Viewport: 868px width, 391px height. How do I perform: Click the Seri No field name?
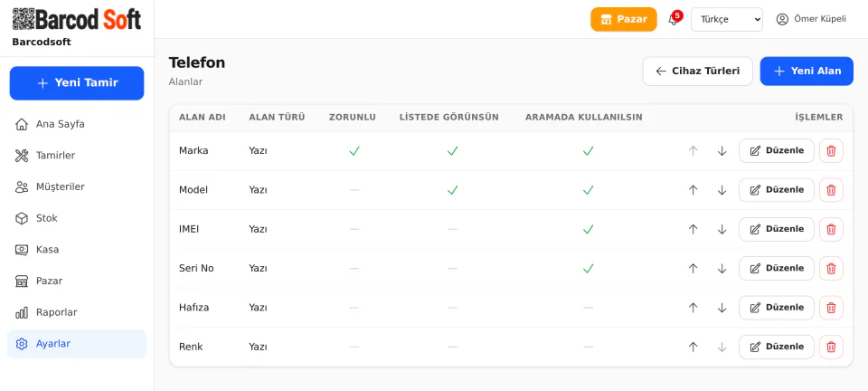pyautogui.click(x=196, y=269)
